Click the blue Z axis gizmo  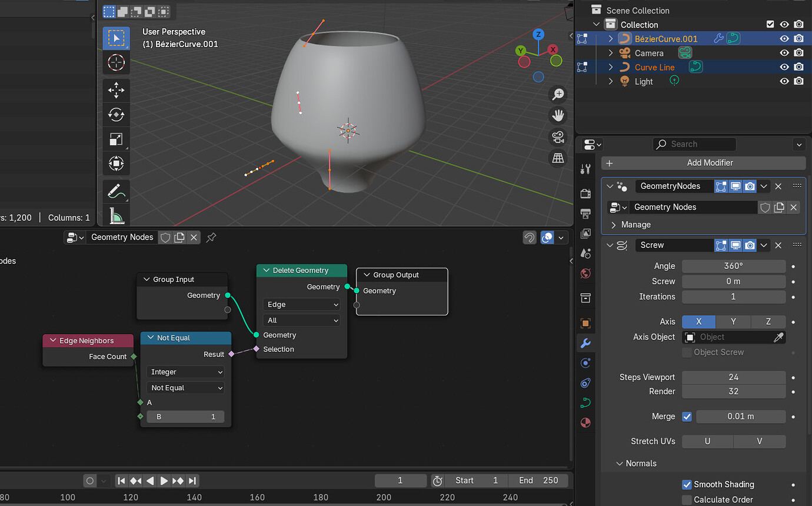tap(538, 34)
